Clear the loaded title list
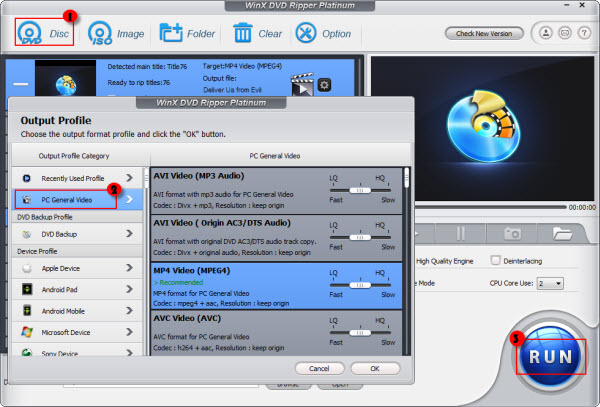The image size is (600, 407). [x=257, y=33]
